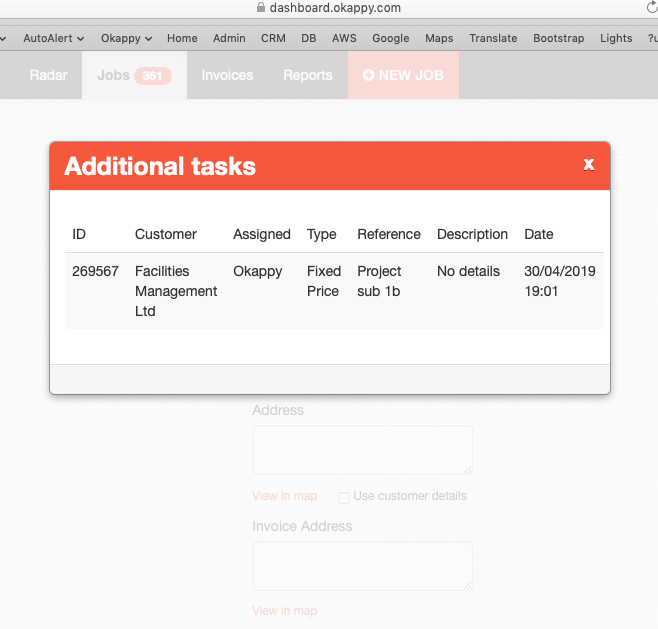The height and width of the screenshot is (629, 658).
Task: Open the CRM bookmark
Action: click(273, 38)
